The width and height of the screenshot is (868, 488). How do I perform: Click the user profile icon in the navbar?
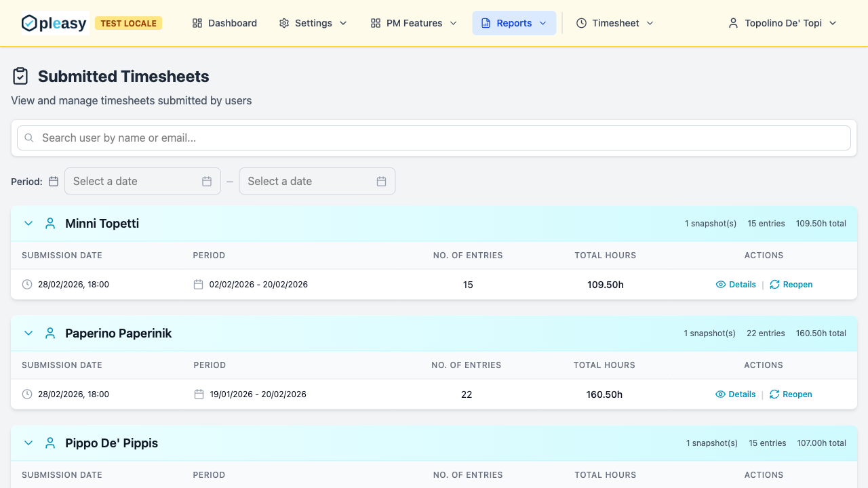click(733, 23)
